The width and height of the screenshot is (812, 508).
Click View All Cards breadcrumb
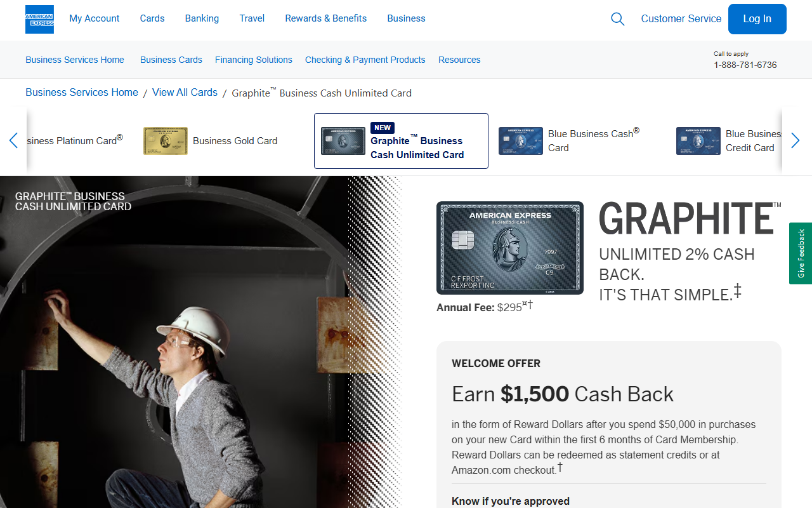pos(185,93)
